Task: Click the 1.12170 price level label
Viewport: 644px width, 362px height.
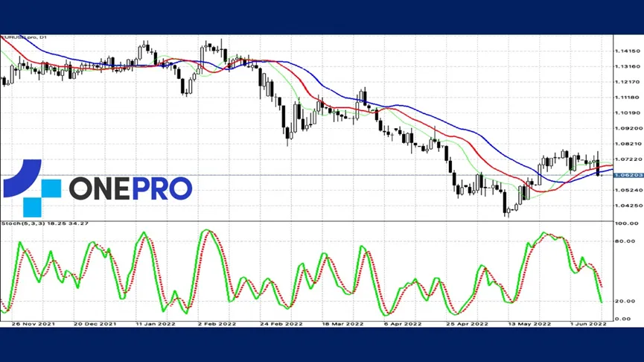Action: pos(627,82)
